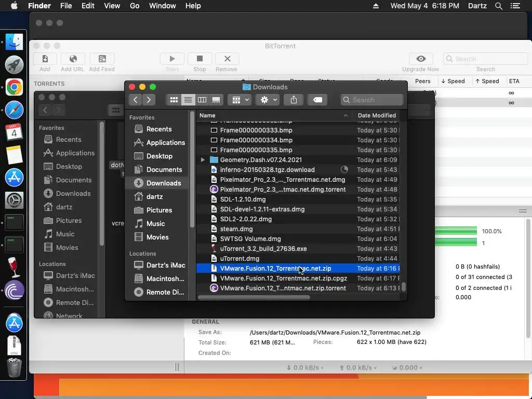
Task: Click the horizontal scrollbar in Downloads list
Action: coord(254,298)
